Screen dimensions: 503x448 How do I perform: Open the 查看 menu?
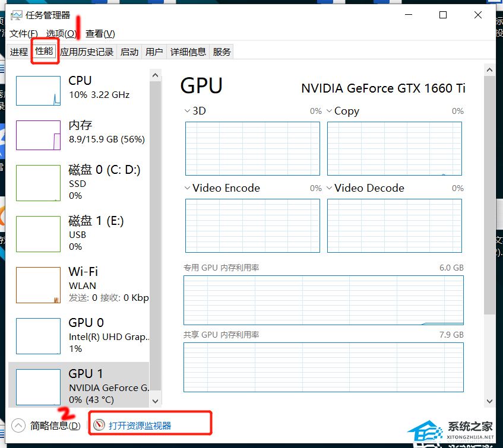(x=98, y=33)
